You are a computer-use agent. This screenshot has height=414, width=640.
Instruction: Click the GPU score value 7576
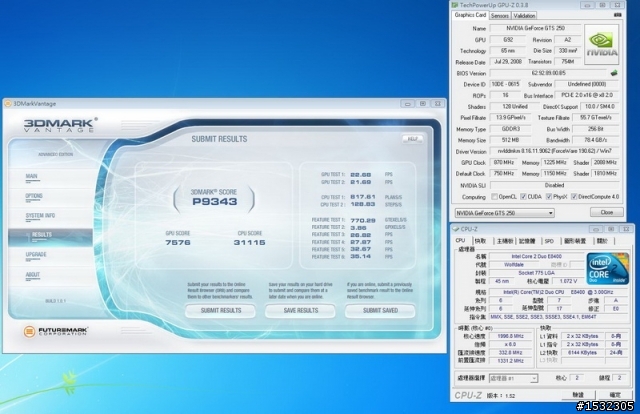(x=178, y=243)
